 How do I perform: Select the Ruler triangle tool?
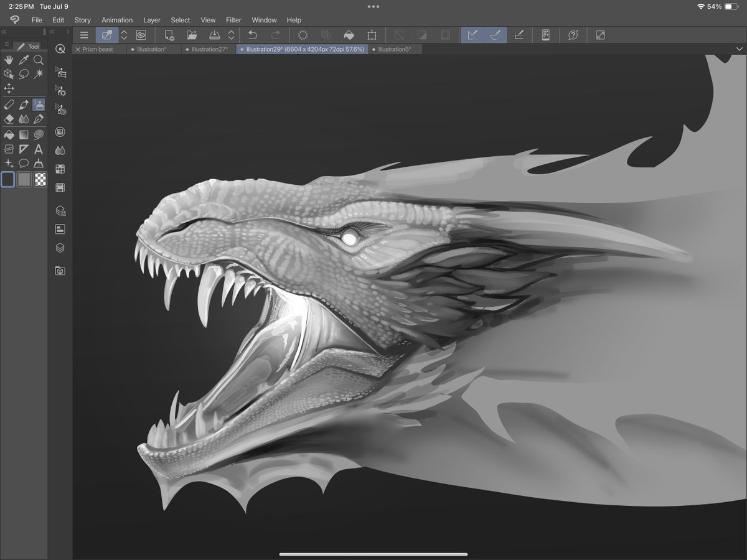tap(24, 149)
